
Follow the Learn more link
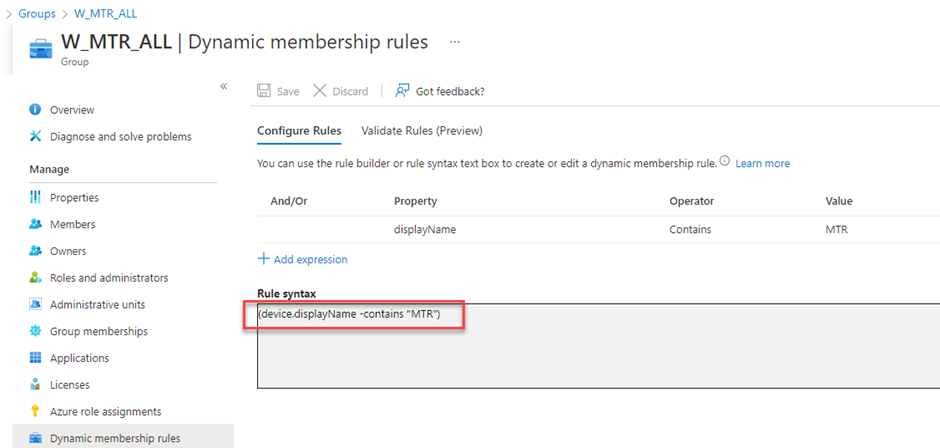[763, 163]
